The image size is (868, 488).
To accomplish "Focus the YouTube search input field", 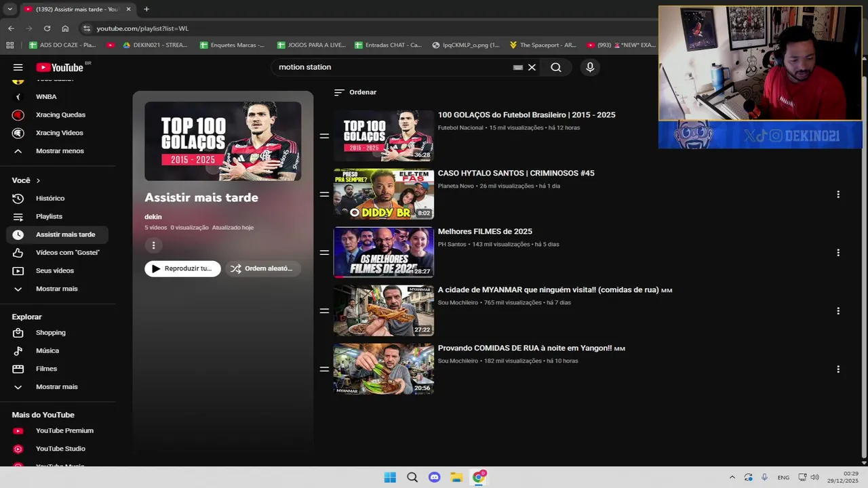I will click(393, 67).
